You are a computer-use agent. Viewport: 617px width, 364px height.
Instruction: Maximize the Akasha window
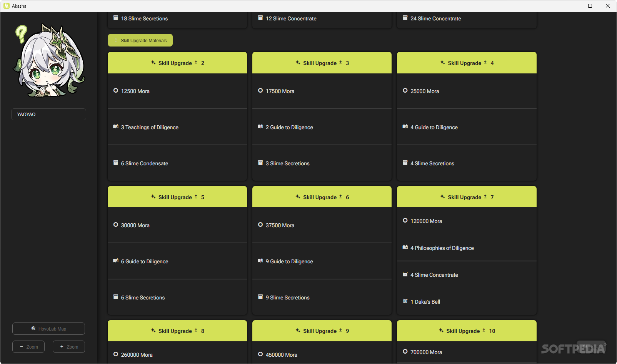pyautogui.click(x=590, y=6)
